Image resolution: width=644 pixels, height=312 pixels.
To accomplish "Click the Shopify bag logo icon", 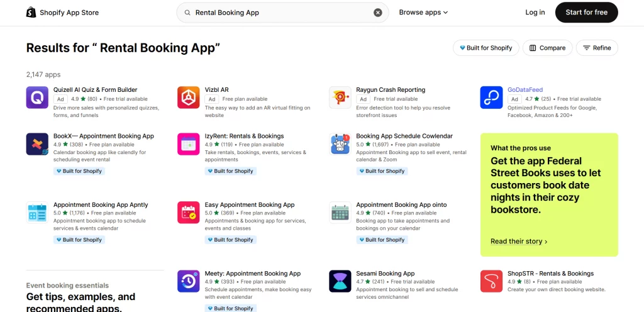I will tap(31, 13).
